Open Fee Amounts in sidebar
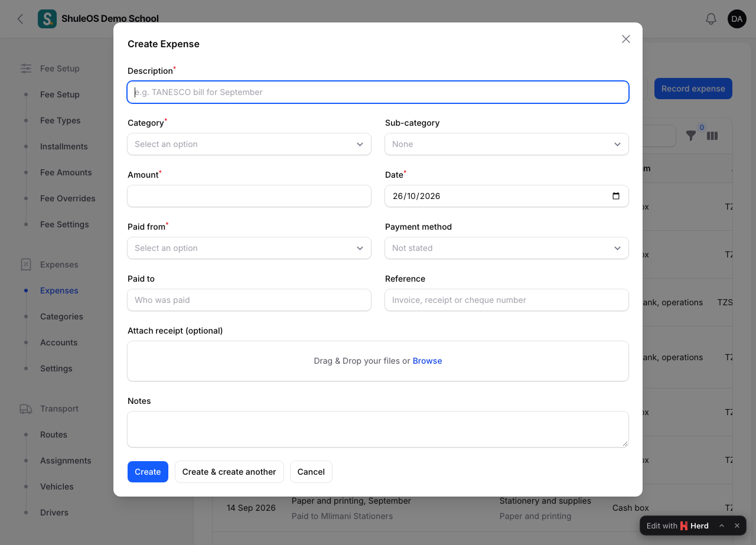The width and height of the screenshot is (756, 545). click(66, 172)
